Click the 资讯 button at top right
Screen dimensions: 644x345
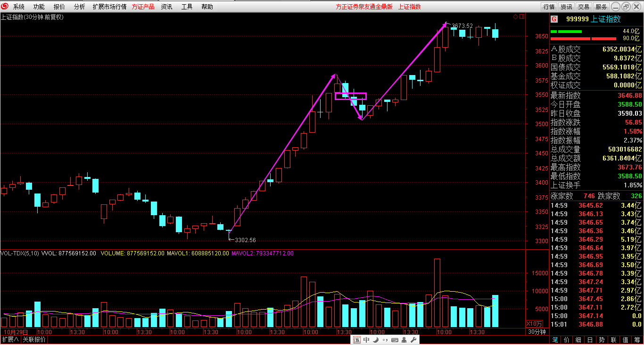(x=566, y=7)
